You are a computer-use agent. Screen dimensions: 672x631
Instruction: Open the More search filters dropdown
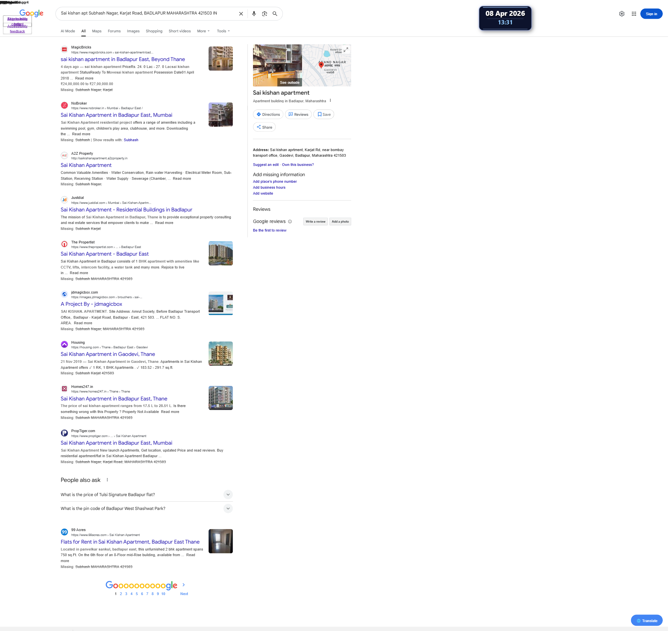tap(205, 31)
